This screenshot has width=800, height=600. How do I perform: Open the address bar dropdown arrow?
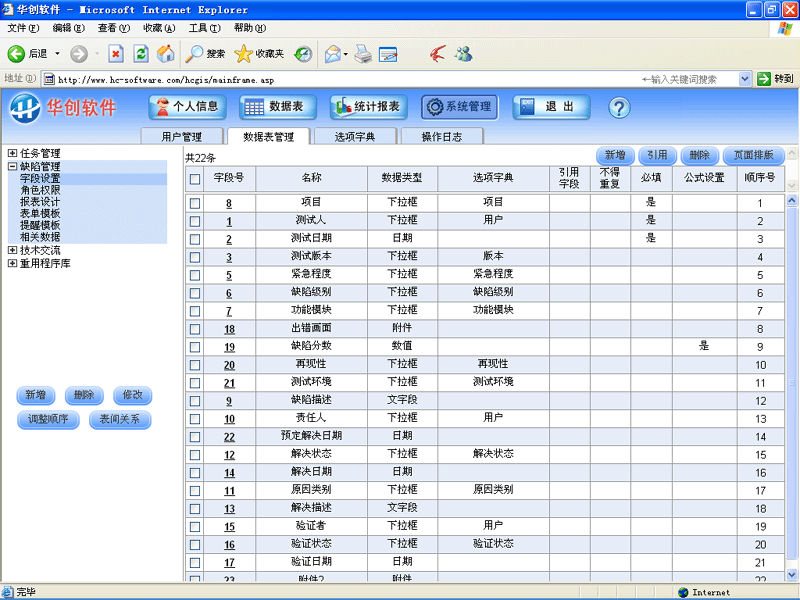coord(744,79)
